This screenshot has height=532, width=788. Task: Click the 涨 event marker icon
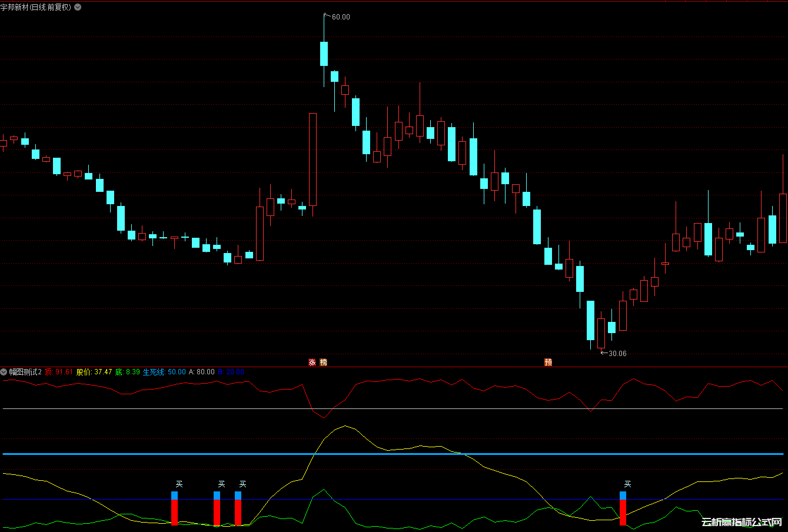[312, 363]
